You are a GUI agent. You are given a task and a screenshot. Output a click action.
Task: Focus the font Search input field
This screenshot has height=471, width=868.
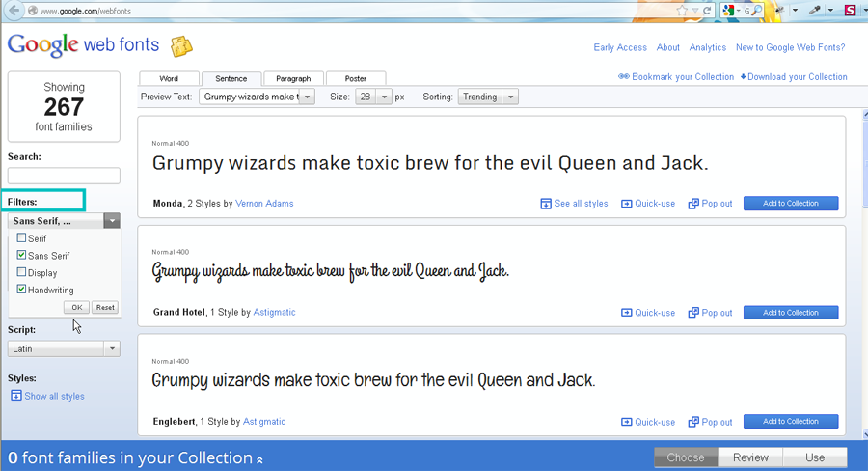tap(64, 176)
